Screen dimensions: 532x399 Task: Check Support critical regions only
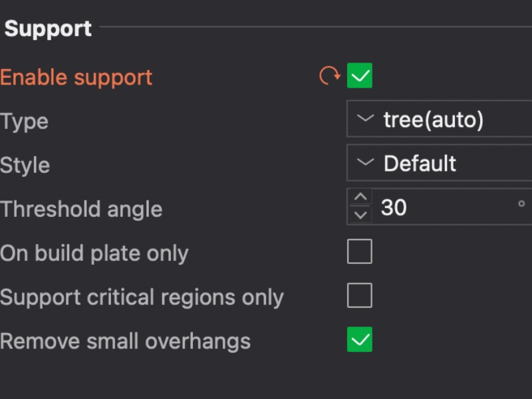[x=360, y=295]
